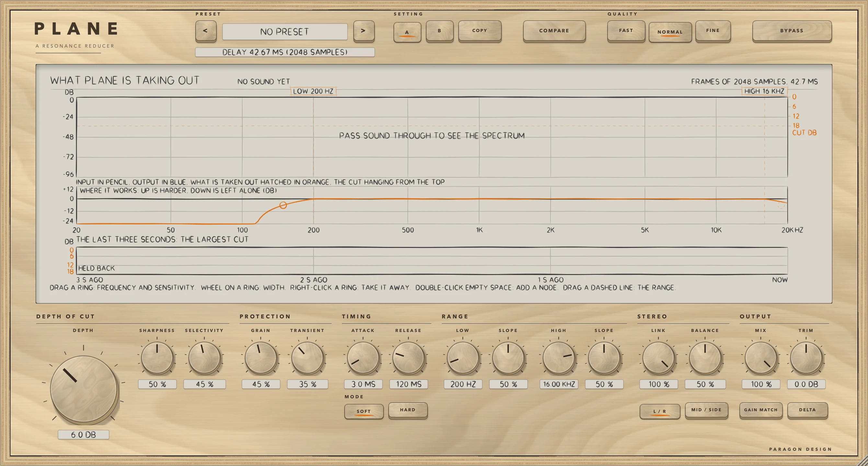
Task: Select SOFT mode
Action: pyautogui.click(x=364, y=411)
